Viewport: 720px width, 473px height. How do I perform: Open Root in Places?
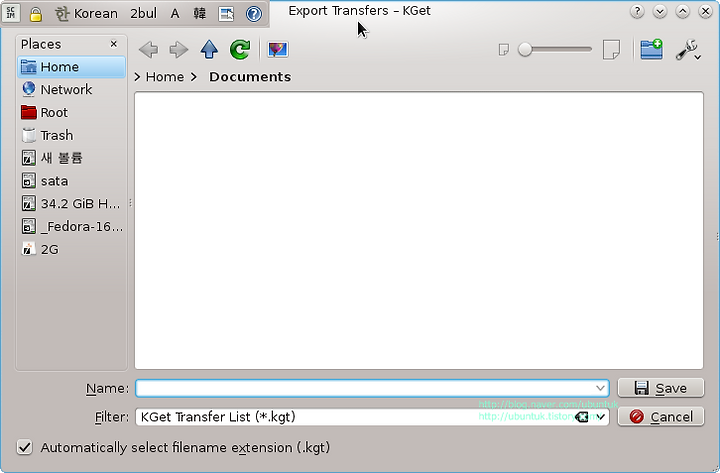click(71, 113)
